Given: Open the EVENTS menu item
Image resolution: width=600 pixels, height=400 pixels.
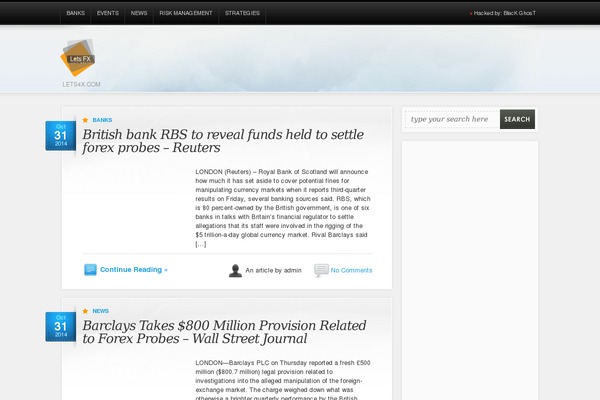Looking at the screenshot, I should coord(108,13).
